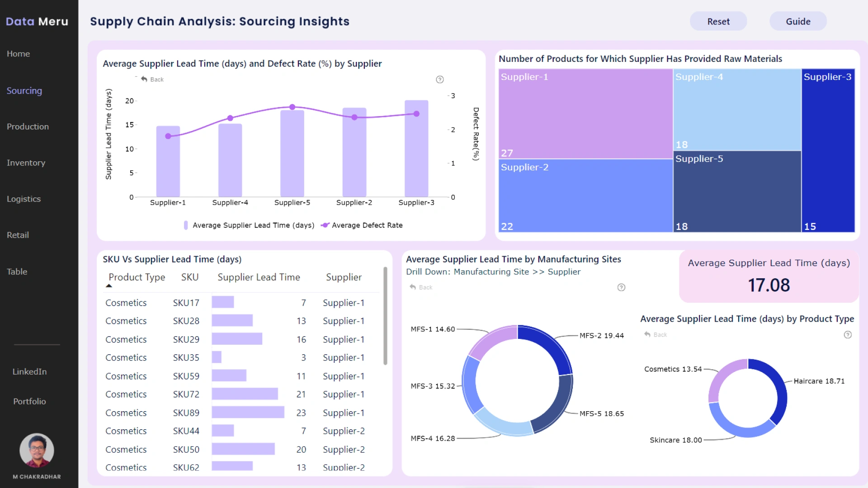Open the Portfolio link
This screenshot has height=488, width=868.
click(29, 401)
